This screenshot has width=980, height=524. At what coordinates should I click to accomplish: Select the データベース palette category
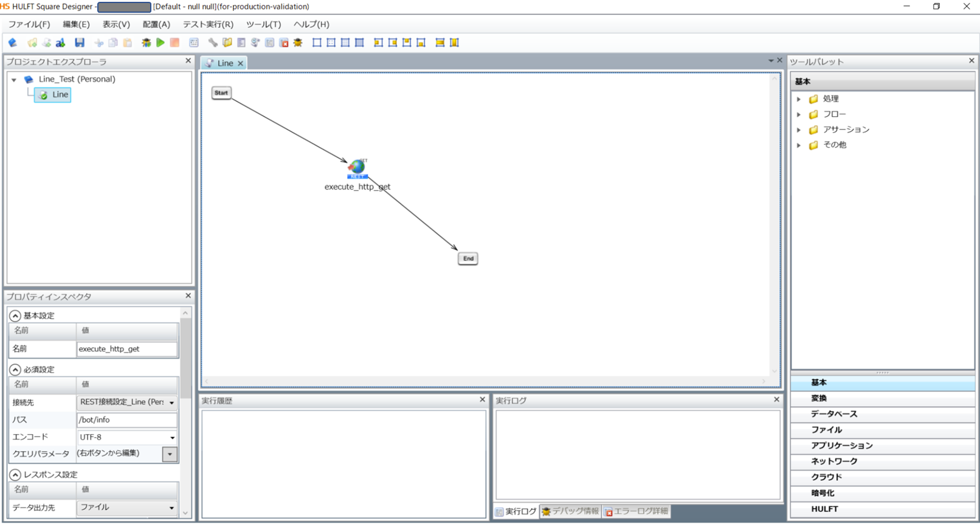click(883, 415)
